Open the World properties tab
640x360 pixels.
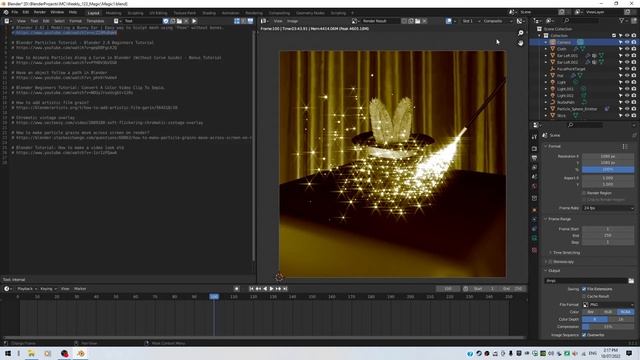tap(534, 186)
